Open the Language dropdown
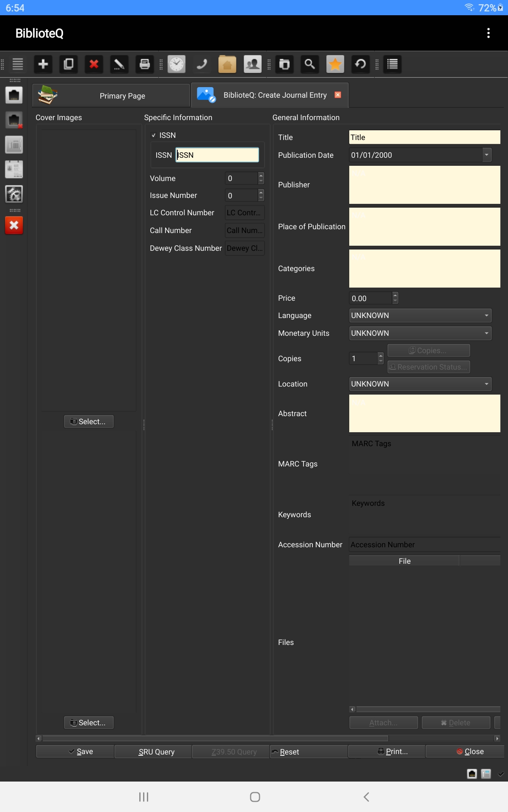The width and height of the screenshot is (508, 812). pyautogui.click(x=420, y=315)
